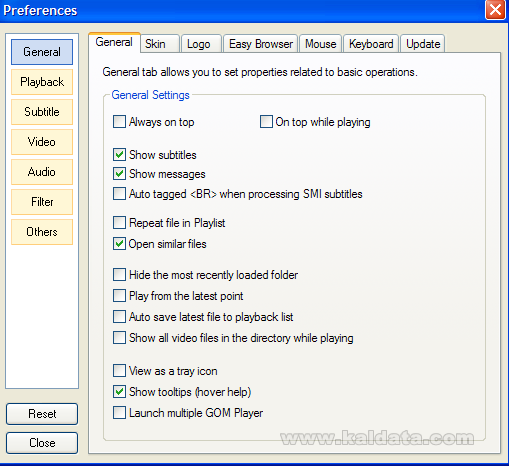Tick On top while playing

pos(266,122)
